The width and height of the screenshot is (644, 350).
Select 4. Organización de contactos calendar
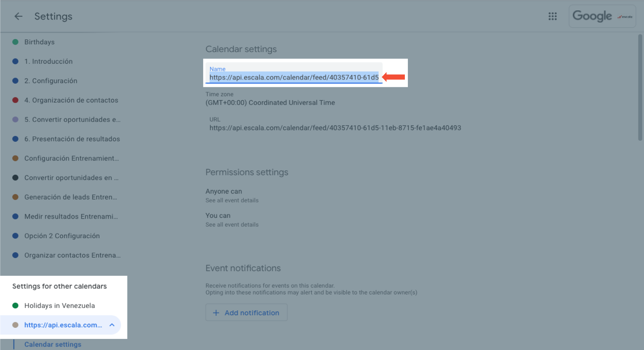71,100
